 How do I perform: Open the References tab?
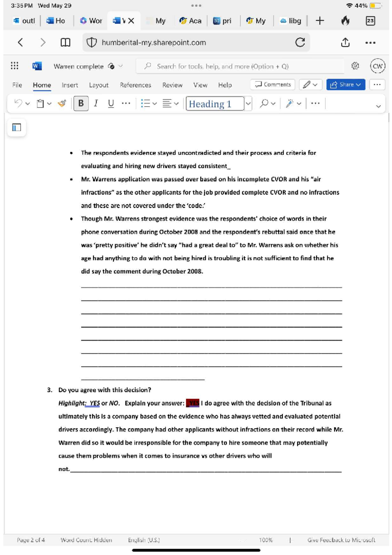(135, 85)
